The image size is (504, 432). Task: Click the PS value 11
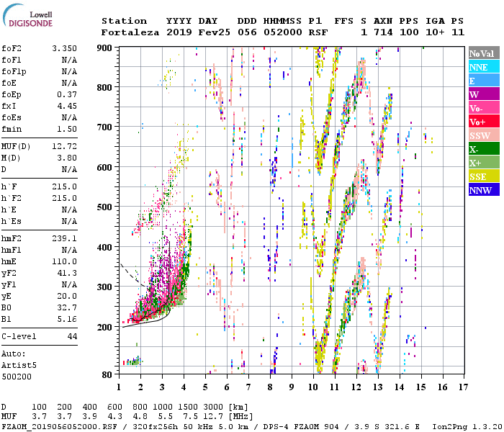click(458, 32)
